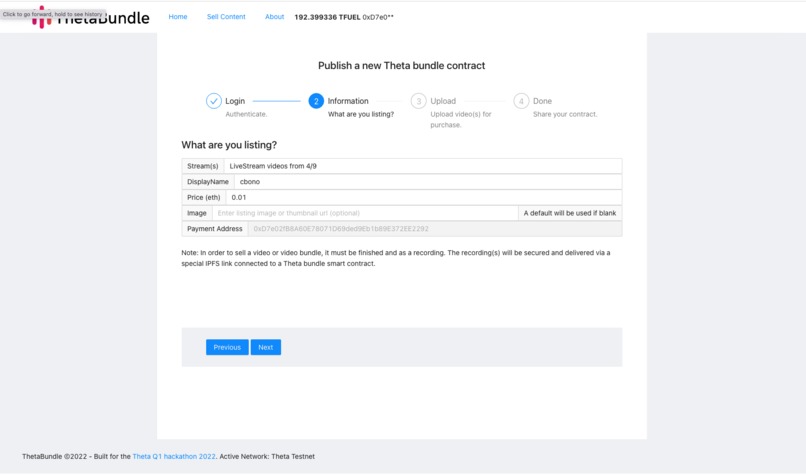Click the Stream(s) field label
The height and width of the screenshot is (475, 806).
(x=203, y=166)
